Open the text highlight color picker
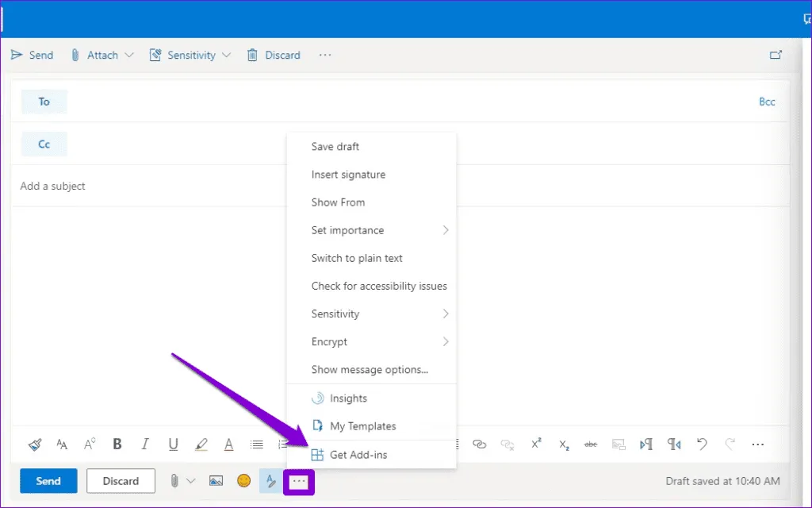The width and height of the screenshot is (812, 508). [x=201, y=444]
